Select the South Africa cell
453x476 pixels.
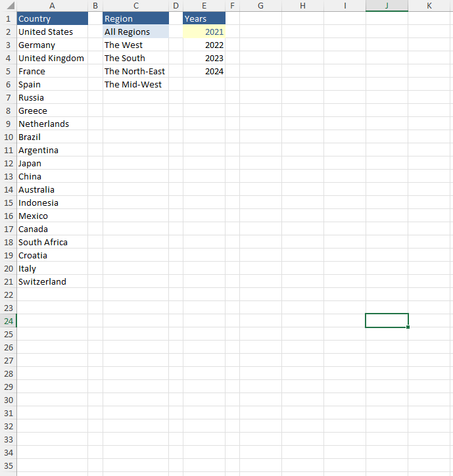click(52, 242)
